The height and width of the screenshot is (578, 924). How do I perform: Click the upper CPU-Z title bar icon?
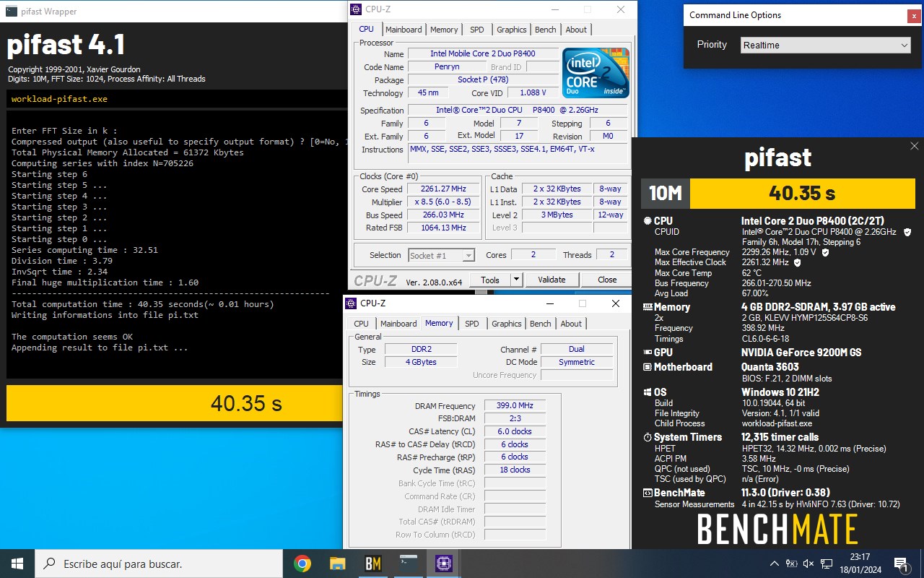point(356,9)
